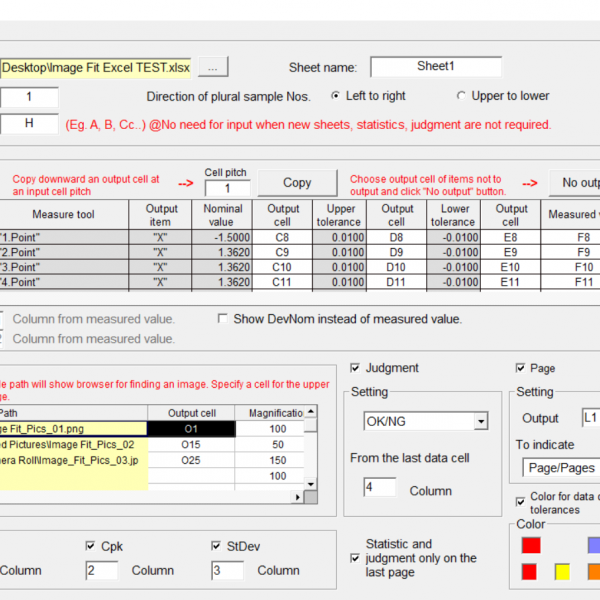Select 'Upper to lower' direction option
600x600 pixels.
[x=461, y=97]
